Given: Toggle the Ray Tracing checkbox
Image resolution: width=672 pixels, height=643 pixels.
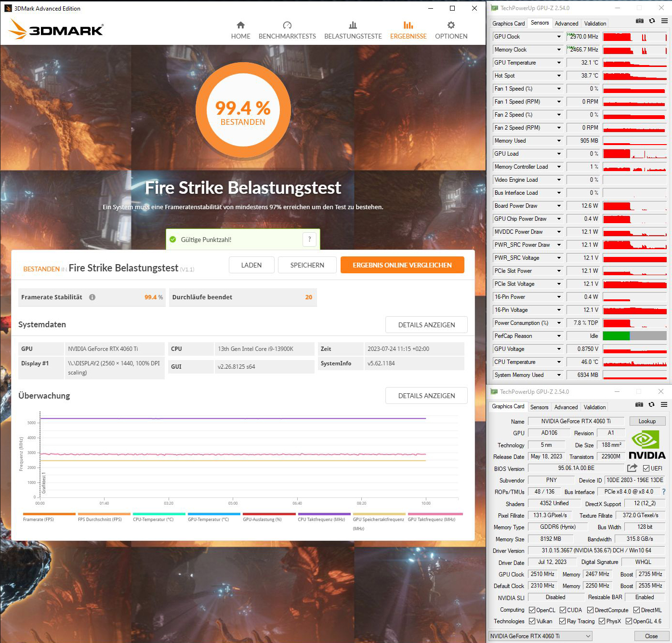Looking at the screenshot, I should pos(562,621).
